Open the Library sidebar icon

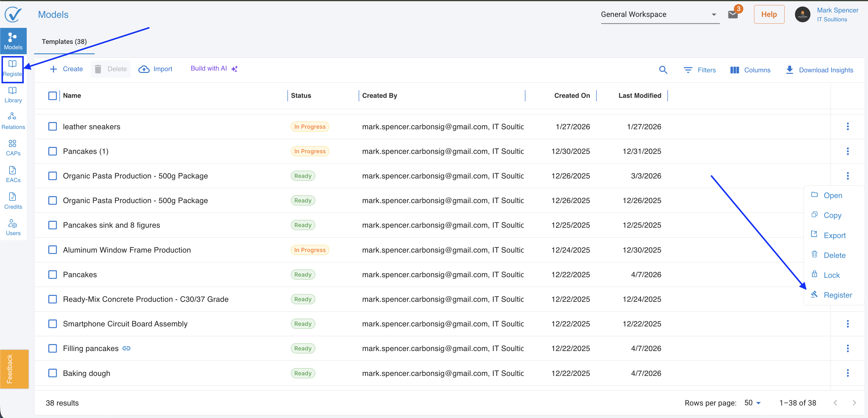click(x=13, y=95)
